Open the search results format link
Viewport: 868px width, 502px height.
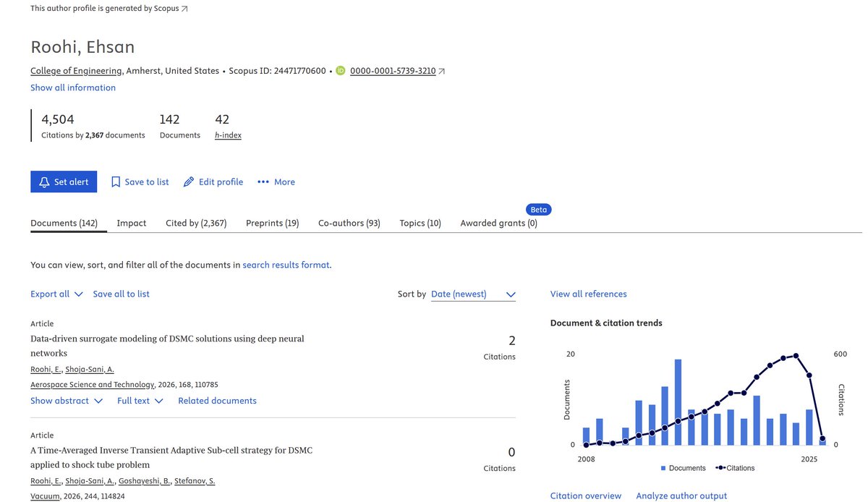(x=286, y=265)
